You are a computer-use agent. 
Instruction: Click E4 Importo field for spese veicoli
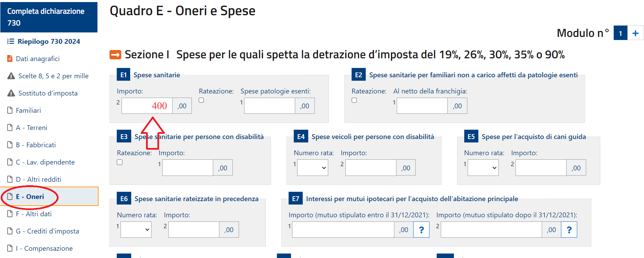(371, 168)
